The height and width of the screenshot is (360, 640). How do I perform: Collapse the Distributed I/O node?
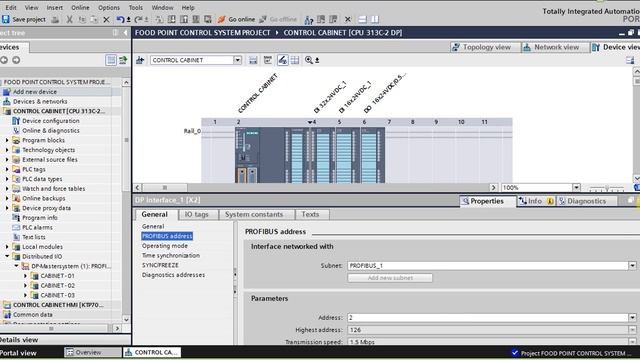(7, 256)
